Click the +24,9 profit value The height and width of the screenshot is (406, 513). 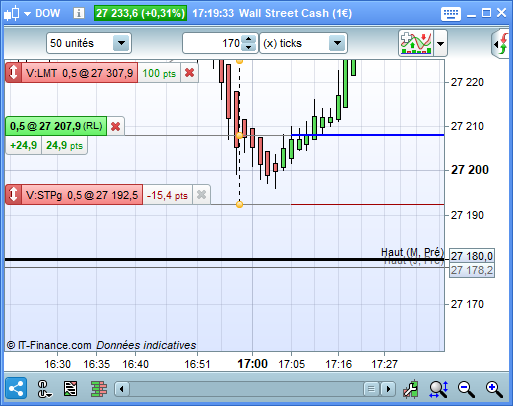point(24,146)
